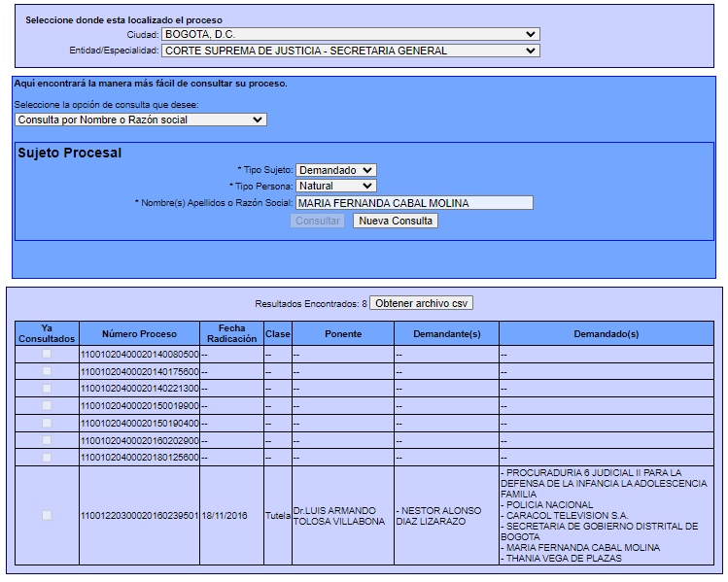Click the Número Proceso column header

[x=139, y=333]
